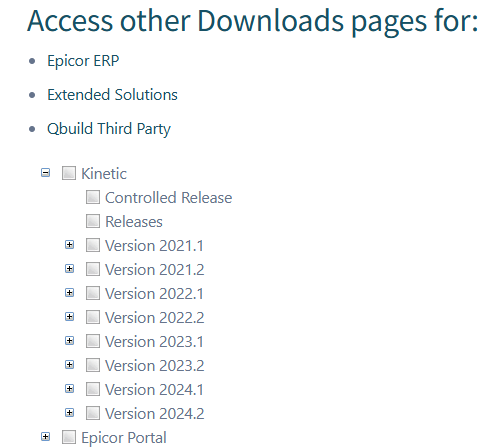This screenshot has height=447, width=489.
Task: Open the Qbuild Third Party link
Action: click(x=109, y=129)
